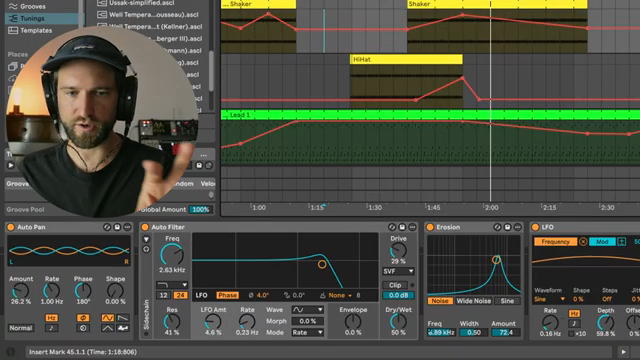This screenshot has width=640, height=360.
Task: Select Noise mode in Erosion
Action: pyautogui.click(x=440, y=301)
